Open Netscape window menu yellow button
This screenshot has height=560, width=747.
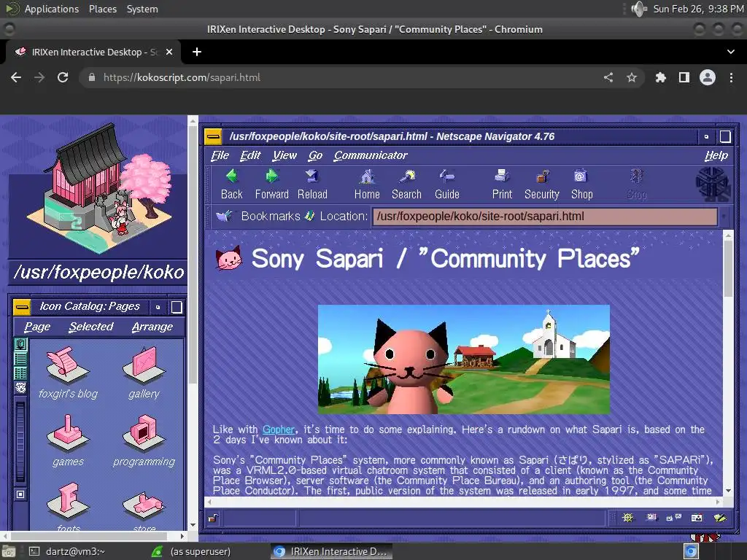coord(213,136)
